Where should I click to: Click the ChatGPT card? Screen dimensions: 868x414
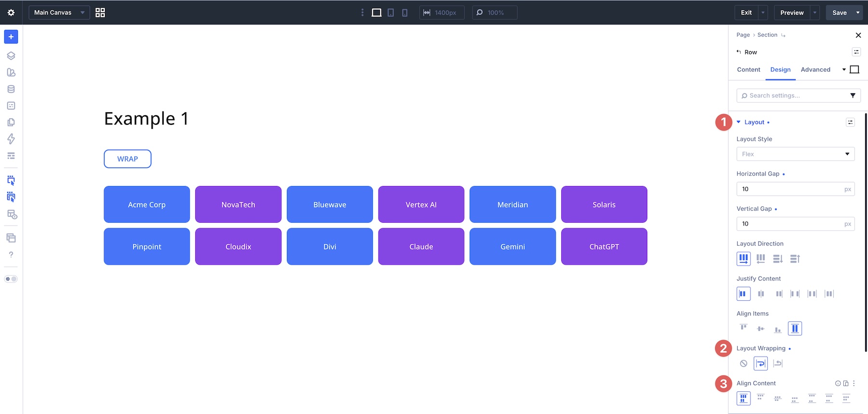click(604, 247)
